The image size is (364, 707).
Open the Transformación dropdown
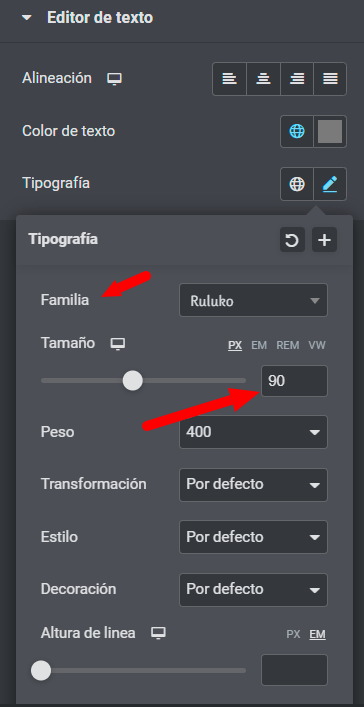pos(253,485)
